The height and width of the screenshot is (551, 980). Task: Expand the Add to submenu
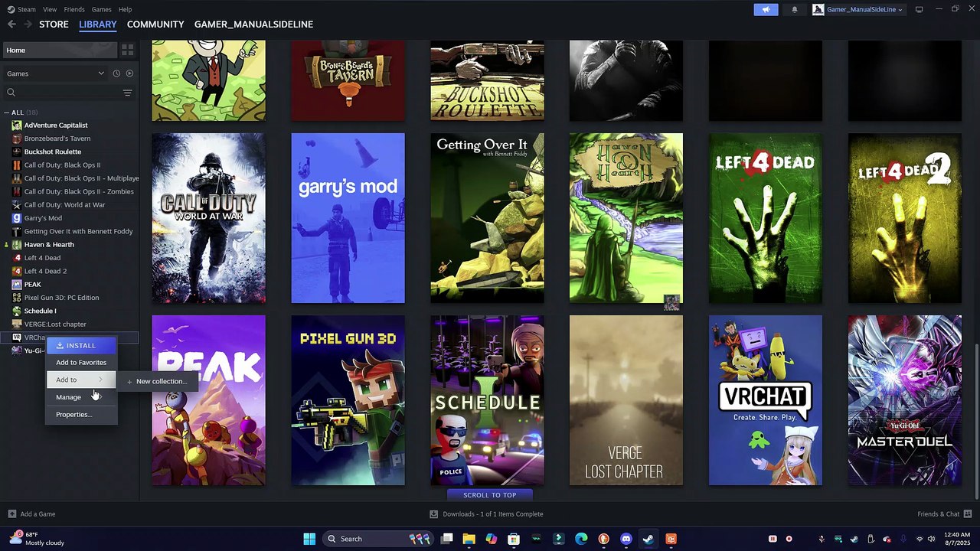[81, 380]
